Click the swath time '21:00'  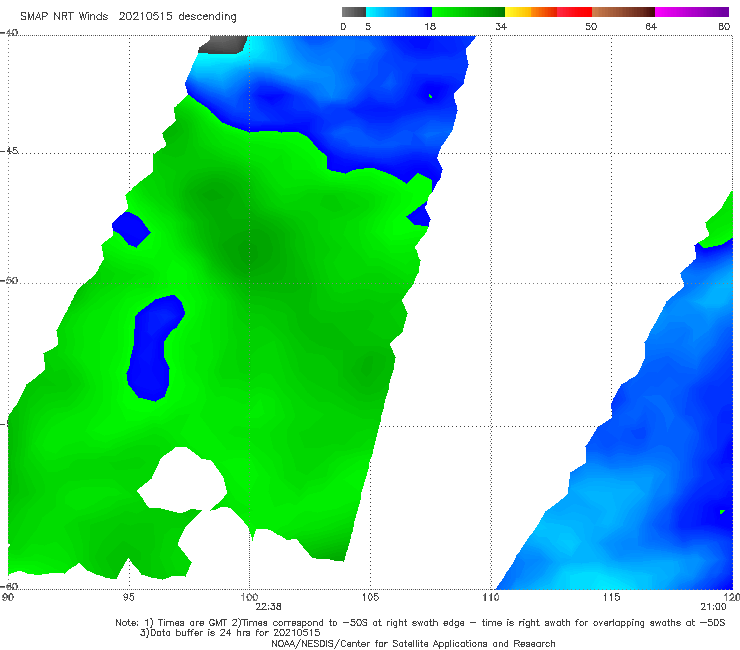[x=713, y=607]
